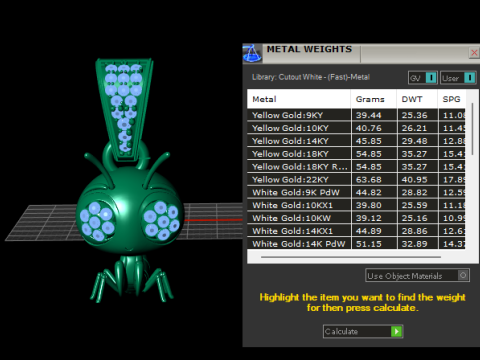Select row Yellow Gold:18KY
480x360 pixels.
point(356,154)
